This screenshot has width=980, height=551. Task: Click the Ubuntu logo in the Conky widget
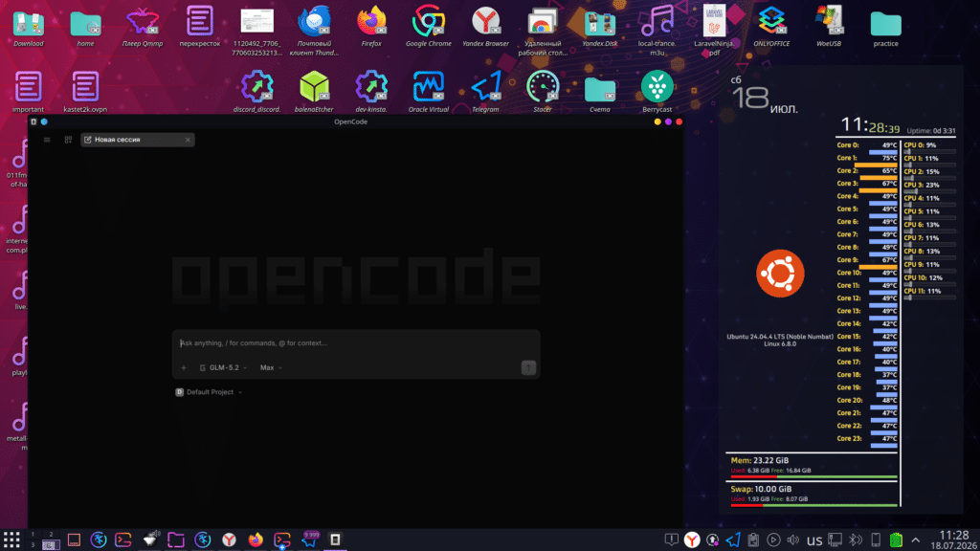click(x=780, y=273)
